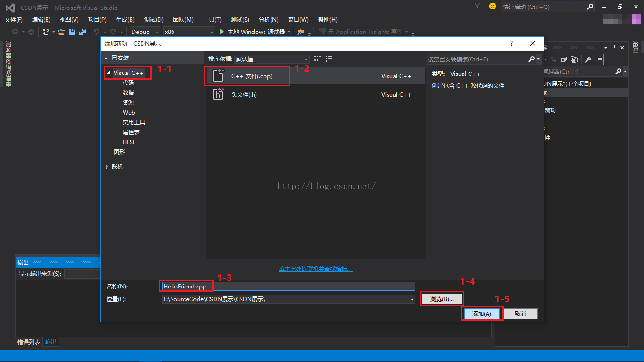Collapse the Visual C++ tree node
The width and height of the screenshot is (644, 362).
[x=109, y=73]
